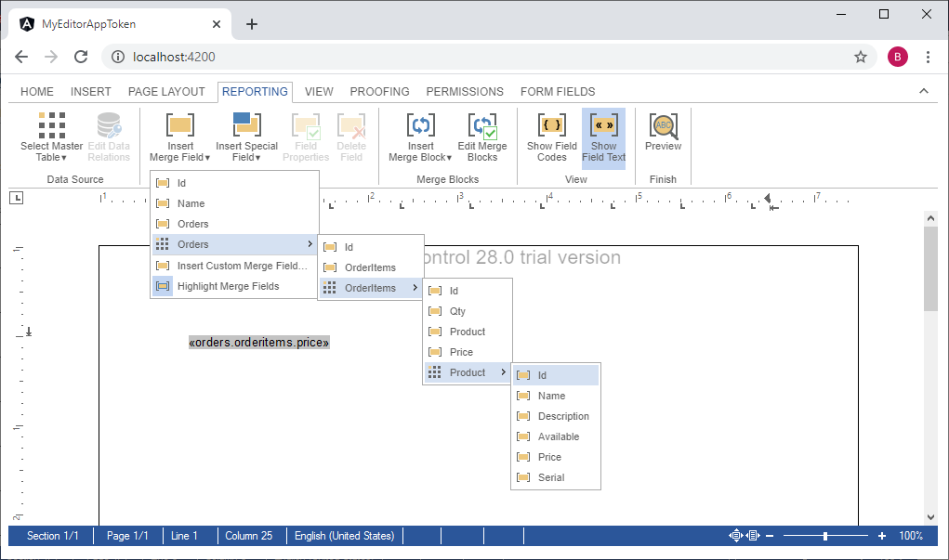The image size is (949, 560).
Task: Open Insert Merge Block dropdown
Action: point(420,137)
